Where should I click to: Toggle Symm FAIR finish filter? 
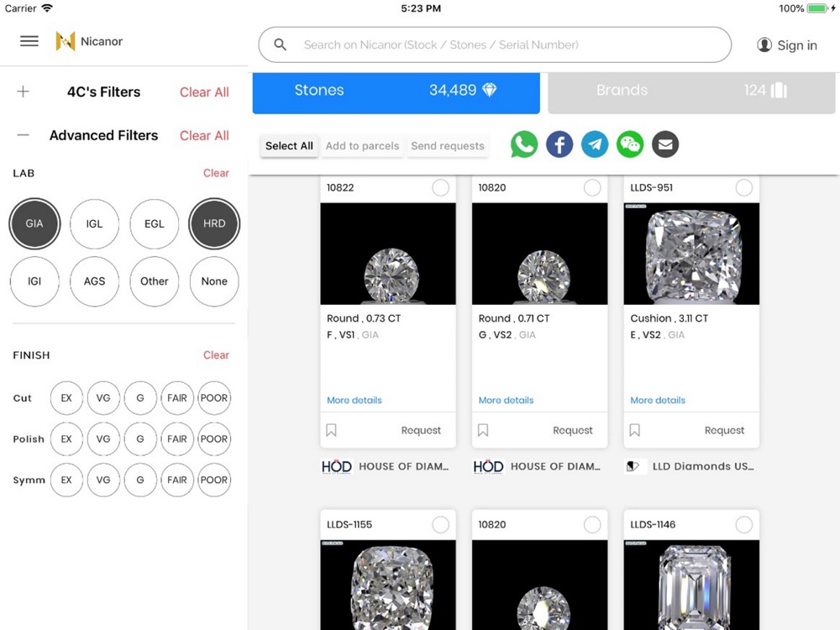177,480
